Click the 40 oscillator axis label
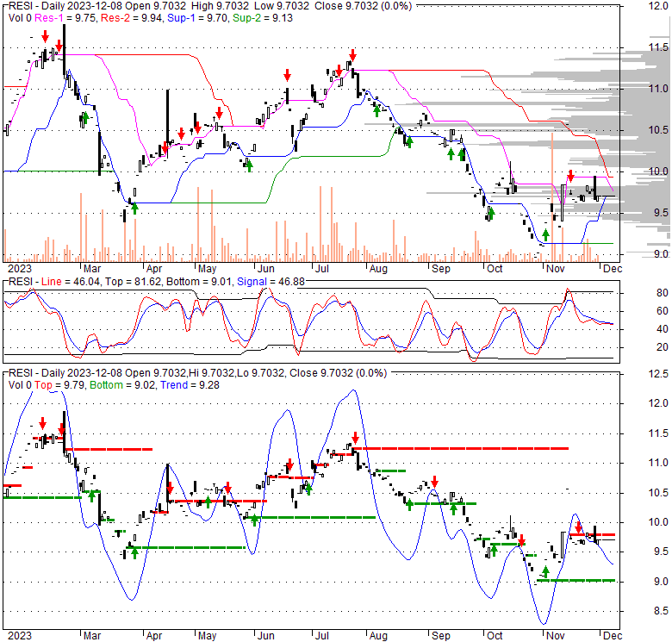The image size is (672, 642). point(663,328)
